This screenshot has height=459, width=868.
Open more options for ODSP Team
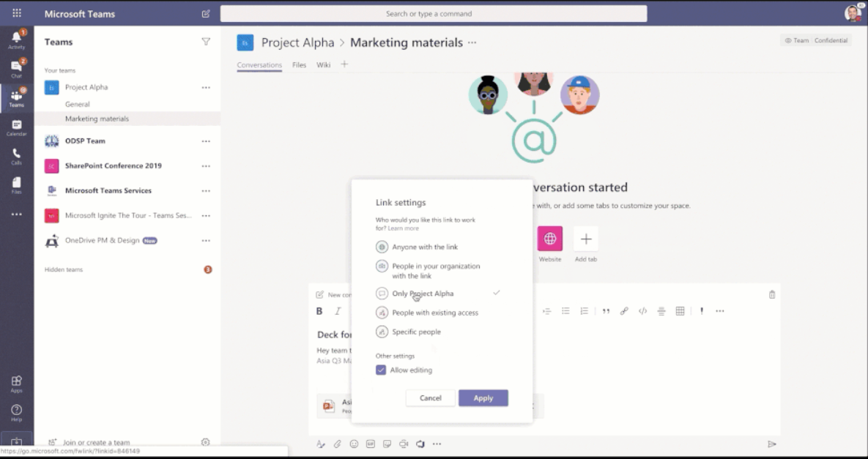(x=206, y=141)
